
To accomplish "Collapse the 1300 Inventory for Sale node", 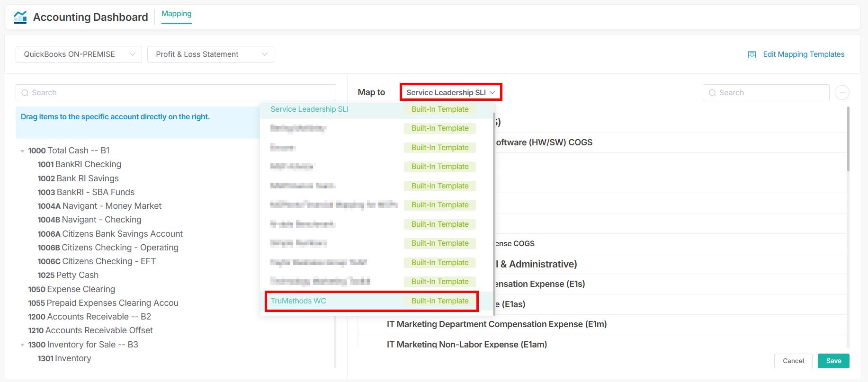I will 22,345.
